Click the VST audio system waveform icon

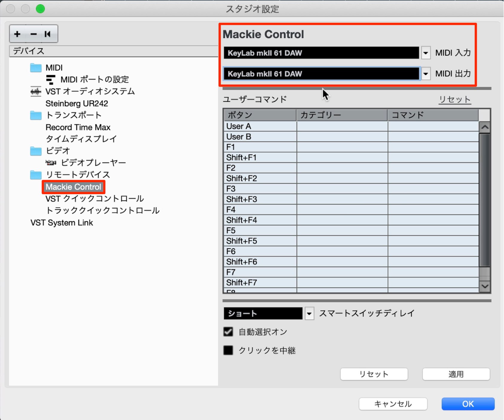coord(36,91)
